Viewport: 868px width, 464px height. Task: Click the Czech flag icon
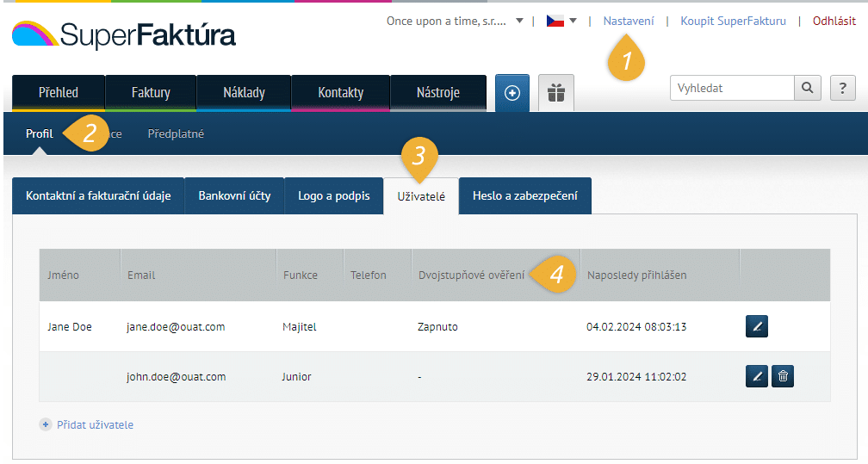(x=555, y=21)
